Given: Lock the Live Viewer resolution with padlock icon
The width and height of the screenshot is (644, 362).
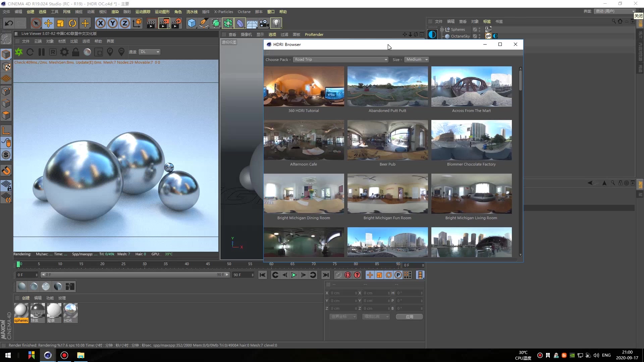Looking at the screenshot, I should point(75,52).
